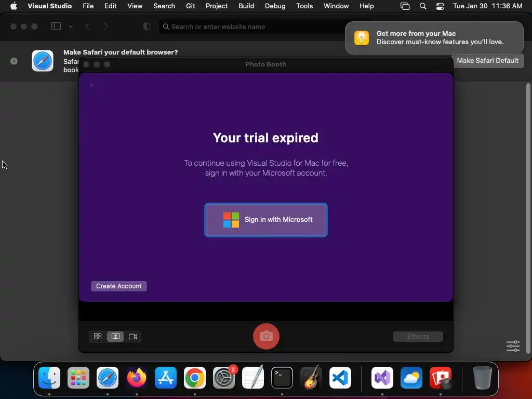532x399 pixels.
Task: Click Safari privacy shield icon
Action: coord(147,26)
